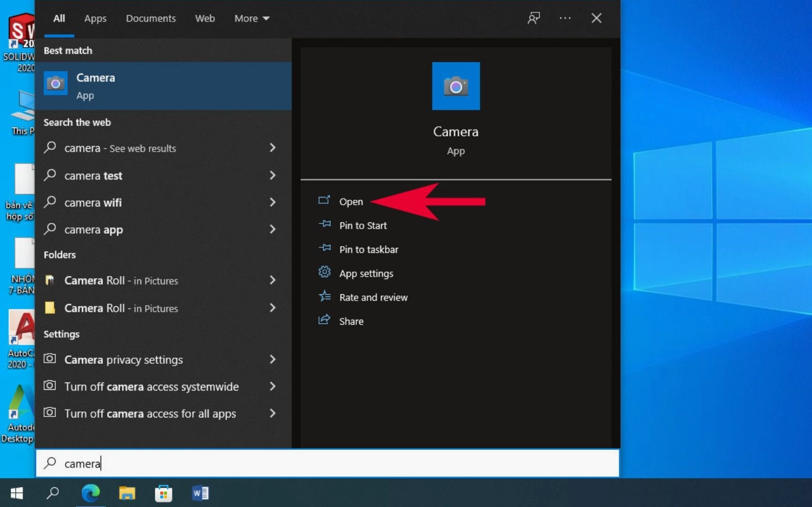The image size is (812, 507).
Task: Click the search box containing camera
Action: tap(328, 463)
